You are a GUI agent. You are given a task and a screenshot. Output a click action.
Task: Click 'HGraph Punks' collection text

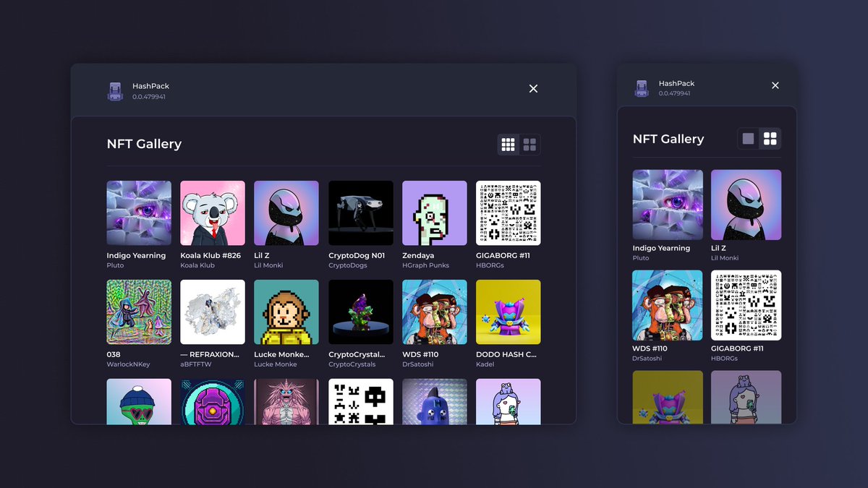coord(425,265)
